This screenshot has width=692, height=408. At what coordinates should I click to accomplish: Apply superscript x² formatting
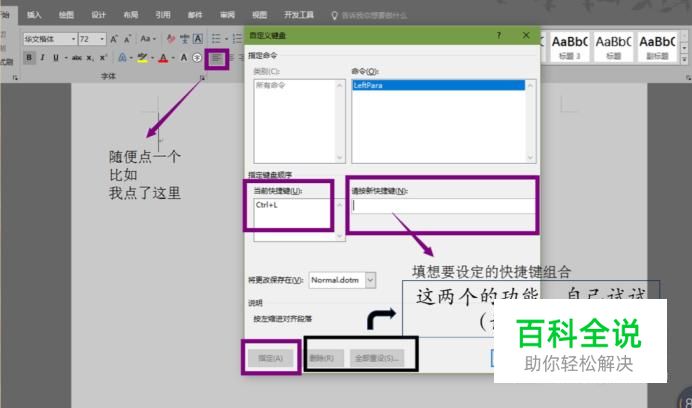pos(103,58)
